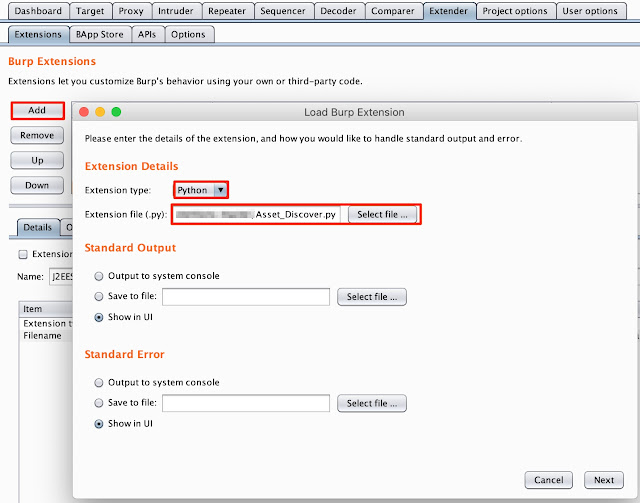Screen dimensions: 640x503
Task: Toggle the Extension loaded checkbox
Action: click(23, 254)
